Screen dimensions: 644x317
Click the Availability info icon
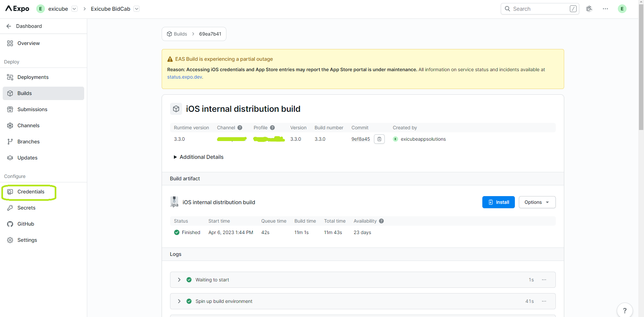tap(381, 221)
